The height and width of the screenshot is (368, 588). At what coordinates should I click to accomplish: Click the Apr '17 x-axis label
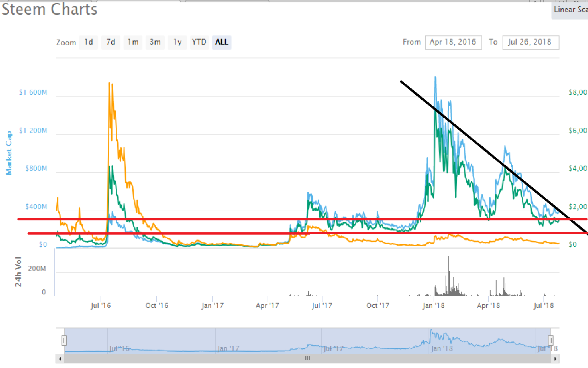[267, 305]
